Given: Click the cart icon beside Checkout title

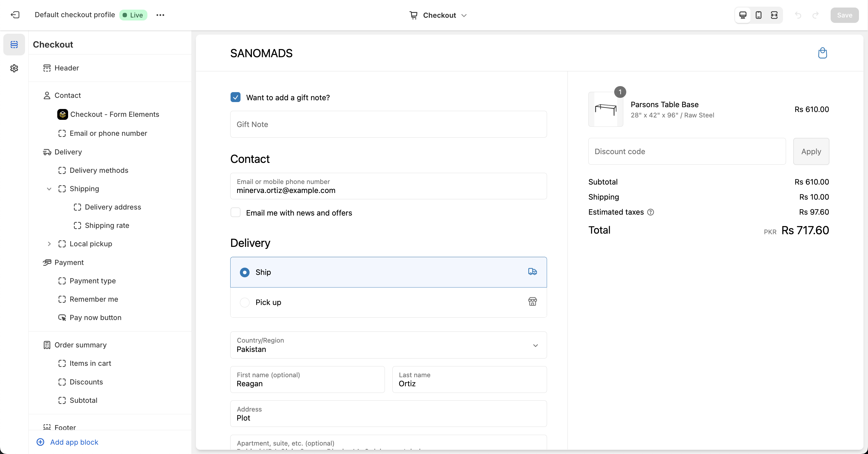Looking at the screenshot, I should click(x=414, y=15).
